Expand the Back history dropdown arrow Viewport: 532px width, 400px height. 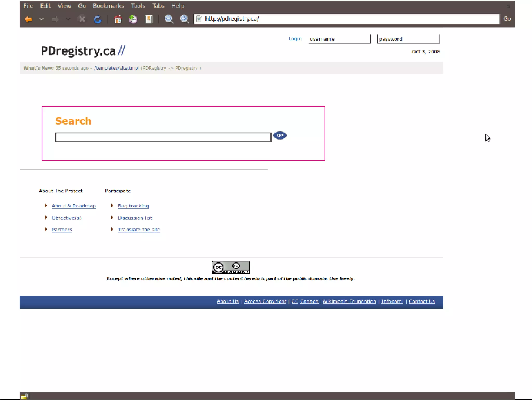tap(41, 19)
